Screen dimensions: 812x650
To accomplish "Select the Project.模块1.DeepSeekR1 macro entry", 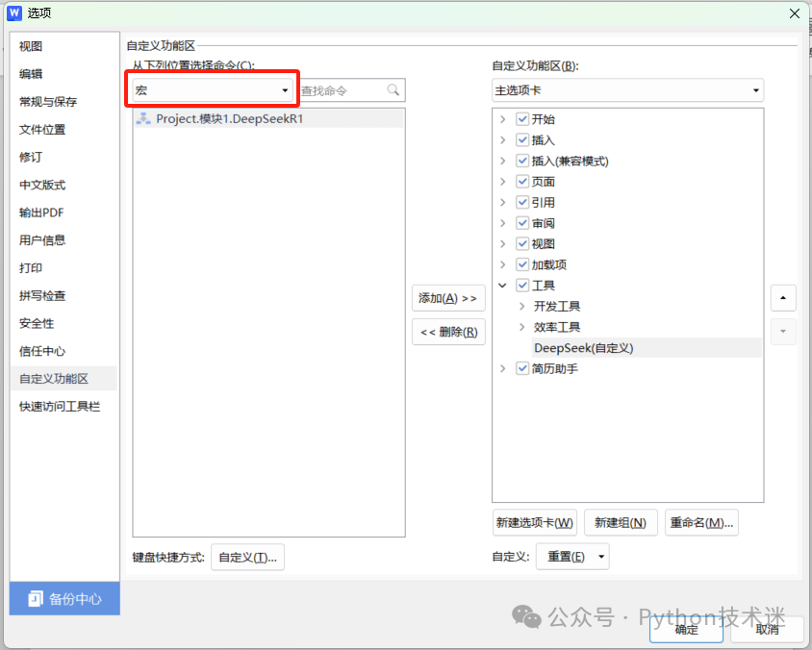I will coord(268,118).
